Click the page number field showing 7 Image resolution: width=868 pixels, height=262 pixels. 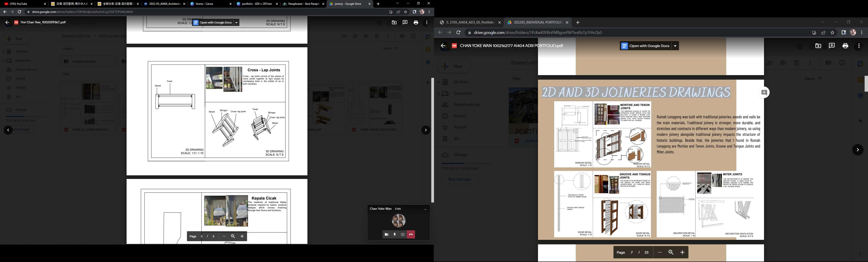632,252
